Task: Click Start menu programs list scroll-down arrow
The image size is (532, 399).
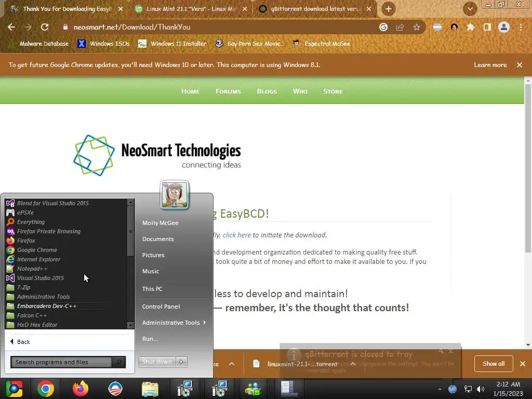Action: pos(130,325)
